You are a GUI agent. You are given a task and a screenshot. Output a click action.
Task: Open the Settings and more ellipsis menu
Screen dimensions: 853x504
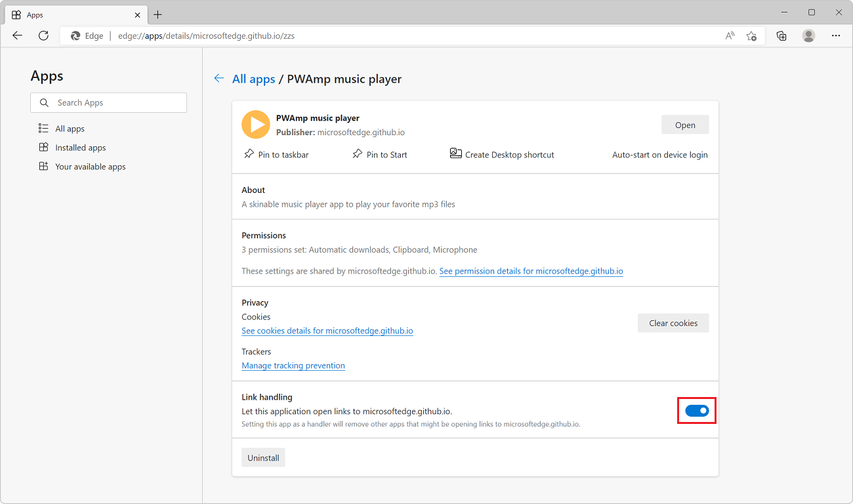[x=835, y=35]
